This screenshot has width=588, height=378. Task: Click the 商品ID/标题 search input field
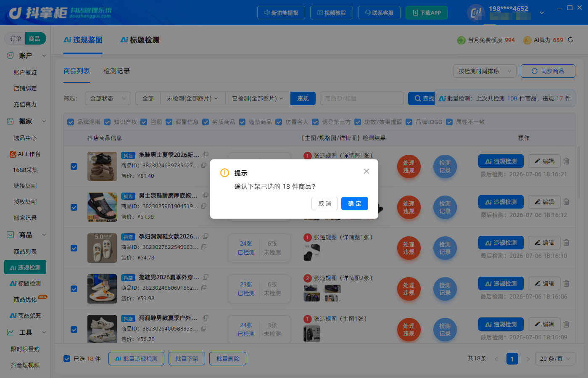click(x=362, y=98)
